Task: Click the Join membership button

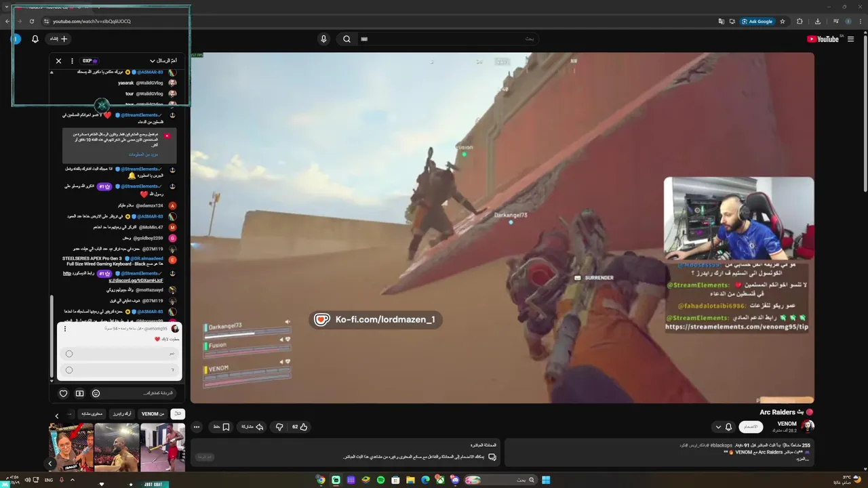Action: 750,426
